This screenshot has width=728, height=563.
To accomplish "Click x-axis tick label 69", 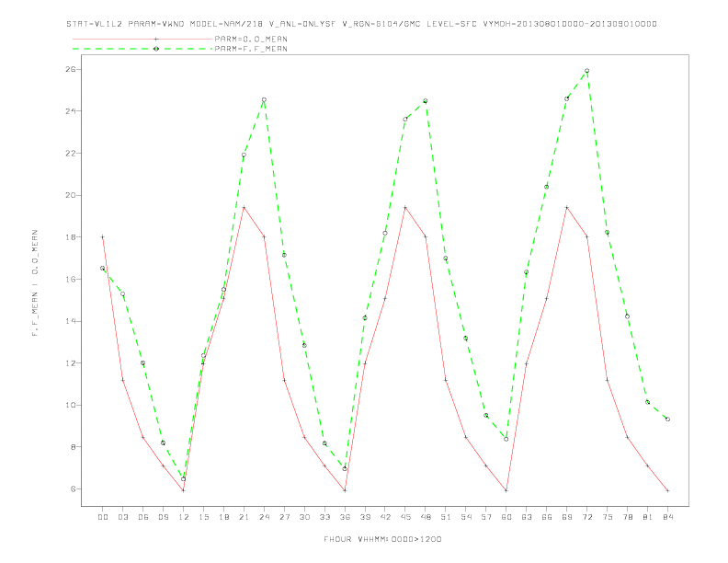I will coord(567,517).
